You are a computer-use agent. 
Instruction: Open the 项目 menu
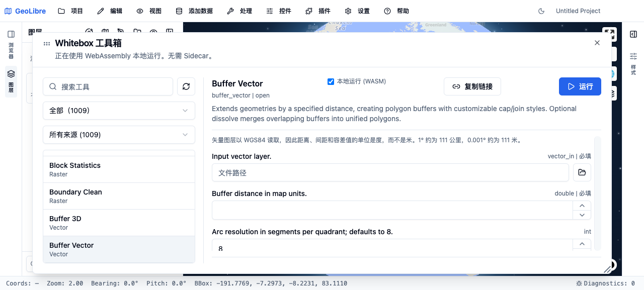point(70,11)
